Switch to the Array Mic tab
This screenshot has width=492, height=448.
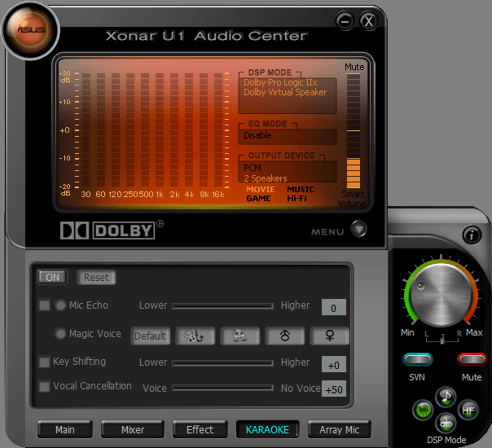[x=339, y=429]
